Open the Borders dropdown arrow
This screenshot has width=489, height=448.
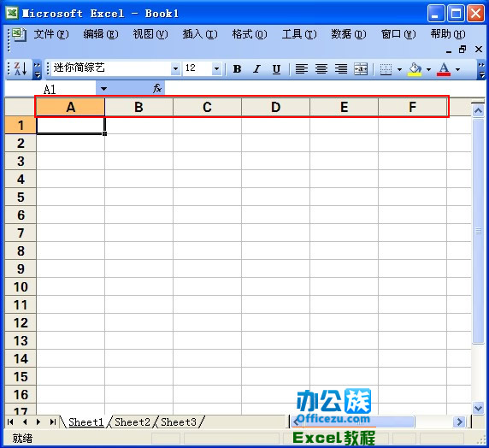(399, 69)
